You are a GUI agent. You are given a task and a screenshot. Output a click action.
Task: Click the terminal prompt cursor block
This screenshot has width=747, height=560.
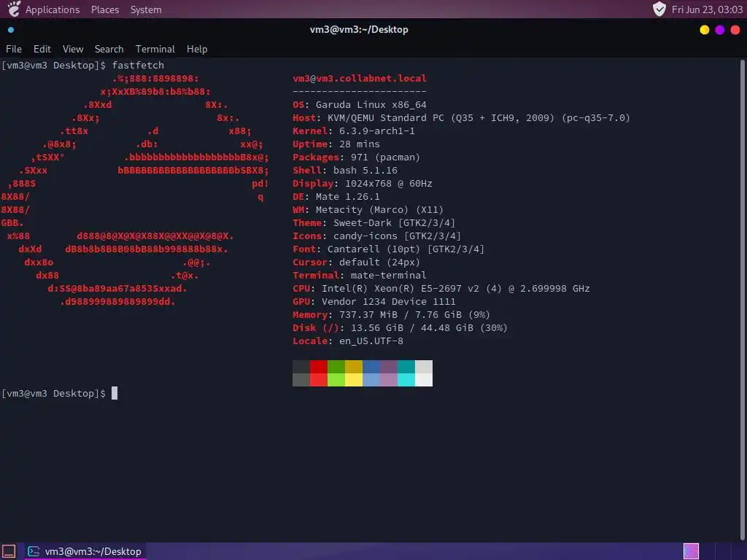pos(115,393)
